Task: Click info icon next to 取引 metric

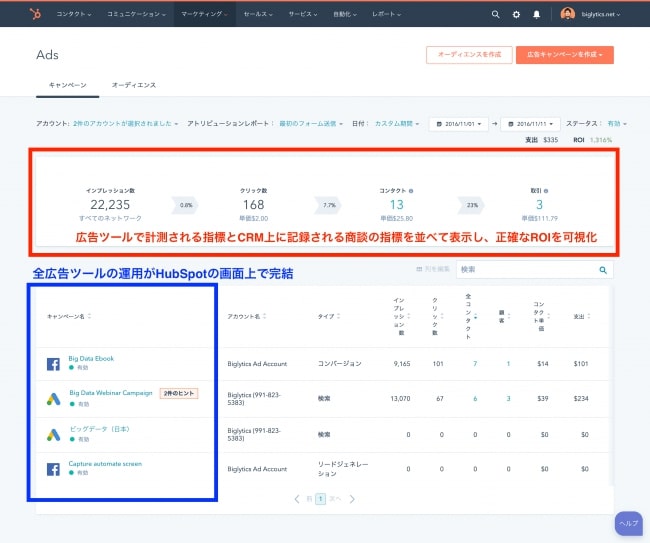Action: 546,191
